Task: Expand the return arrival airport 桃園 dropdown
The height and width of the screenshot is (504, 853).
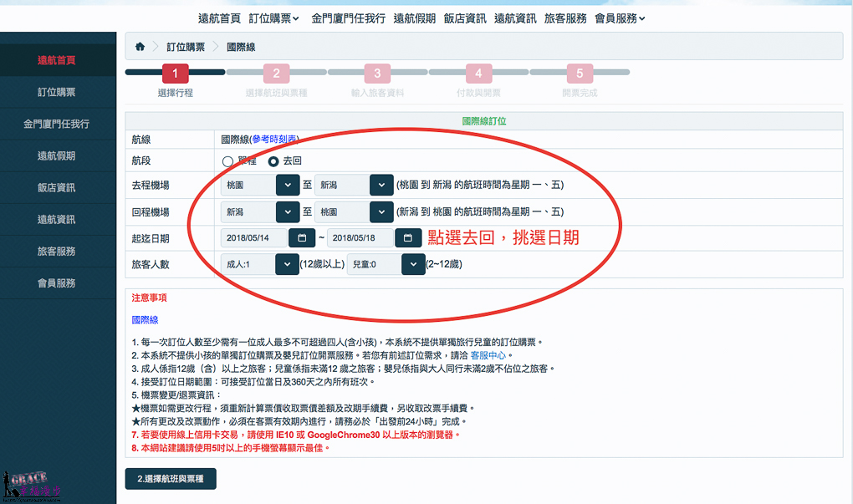Action: pyautogui.click(x=381, y=212)
